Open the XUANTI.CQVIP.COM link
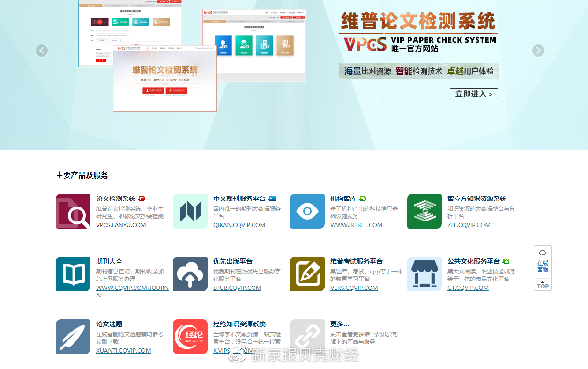The width and height of the screenshot is (588, 369). [x=123, y=351]
